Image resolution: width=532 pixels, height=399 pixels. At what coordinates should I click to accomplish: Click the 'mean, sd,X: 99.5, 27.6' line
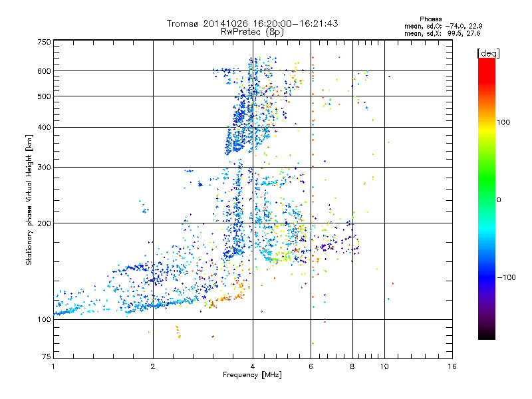[x=442, y=33]
